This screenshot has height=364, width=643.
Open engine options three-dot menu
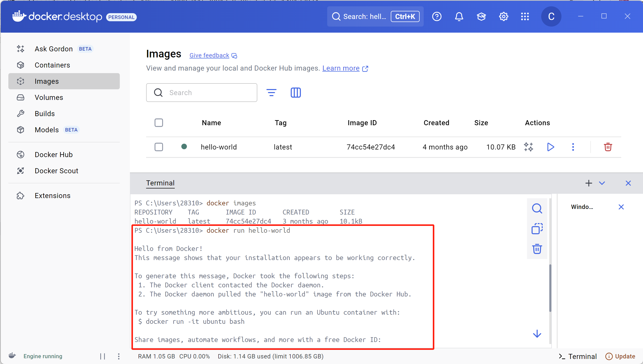[119, 356]
